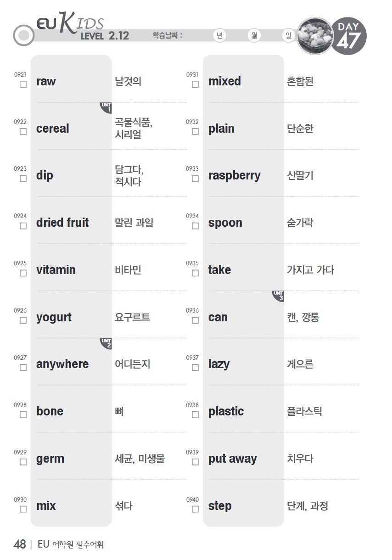Tick the checkbox next to yogurt

coord(23,320)
